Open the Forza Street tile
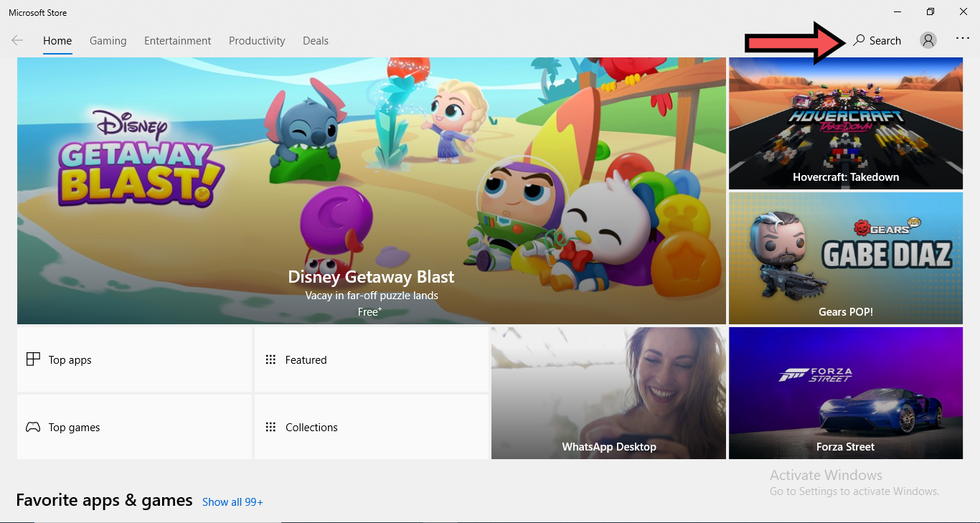The height and width of the screenshot is (523, 980). click(x=846, y=393)
